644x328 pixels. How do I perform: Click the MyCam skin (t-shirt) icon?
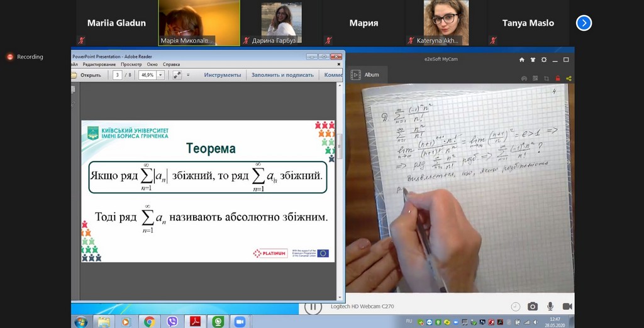tap(533, 60)
